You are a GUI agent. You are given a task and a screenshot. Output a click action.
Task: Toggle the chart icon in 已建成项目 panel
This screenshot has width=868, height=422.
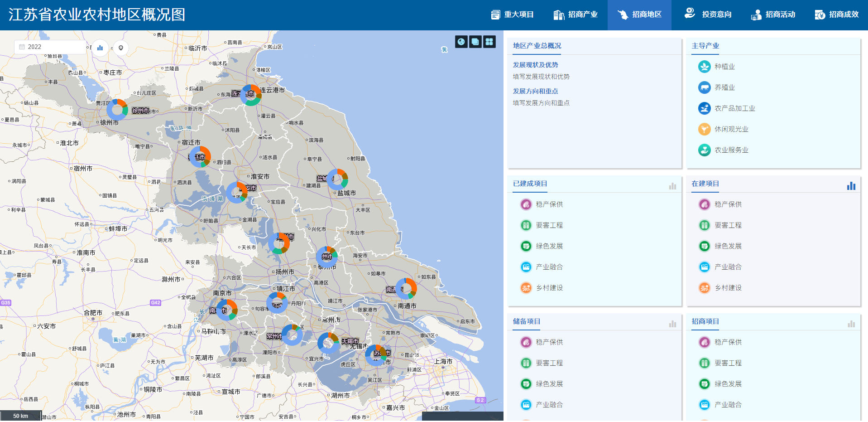(x=672, y=186)
